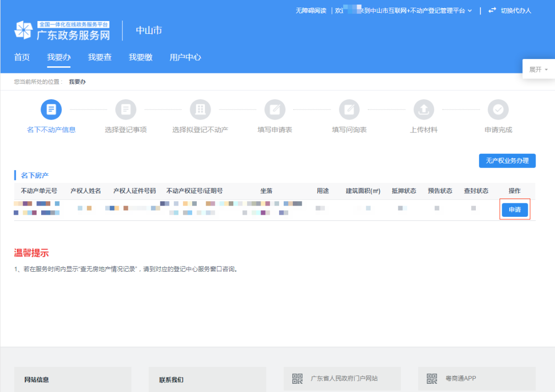
Task: Switch to the 首页 tab
Action: (x=22, y=57)
